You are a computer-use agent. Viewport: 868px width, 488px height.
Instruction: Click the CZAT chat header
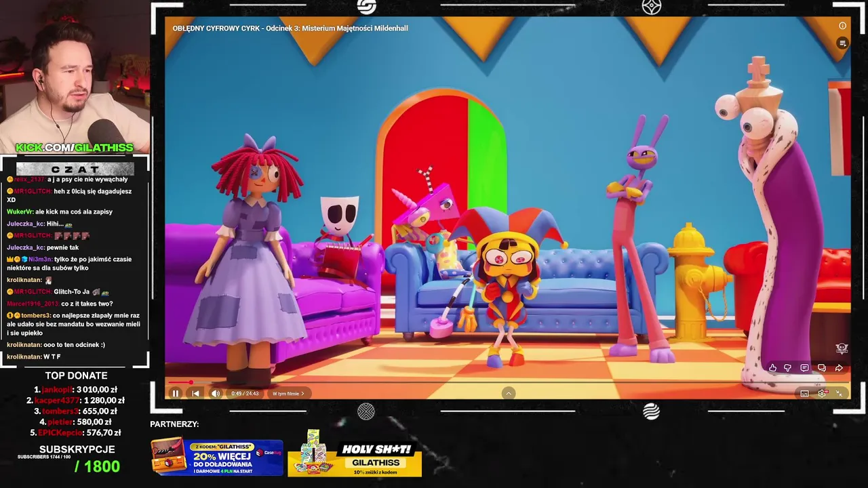75,169
